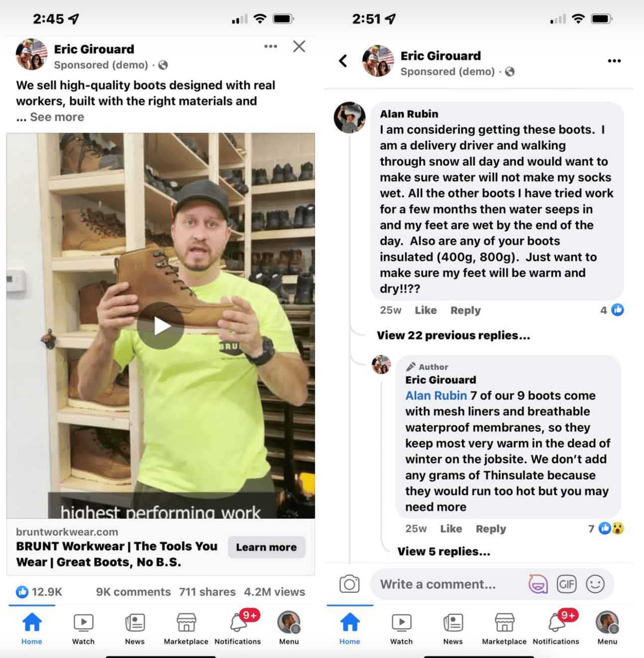Like Alan Rubin's comment
Viewport: 644px width, 658px height.
pyautogui.click(x=426, y=310)
